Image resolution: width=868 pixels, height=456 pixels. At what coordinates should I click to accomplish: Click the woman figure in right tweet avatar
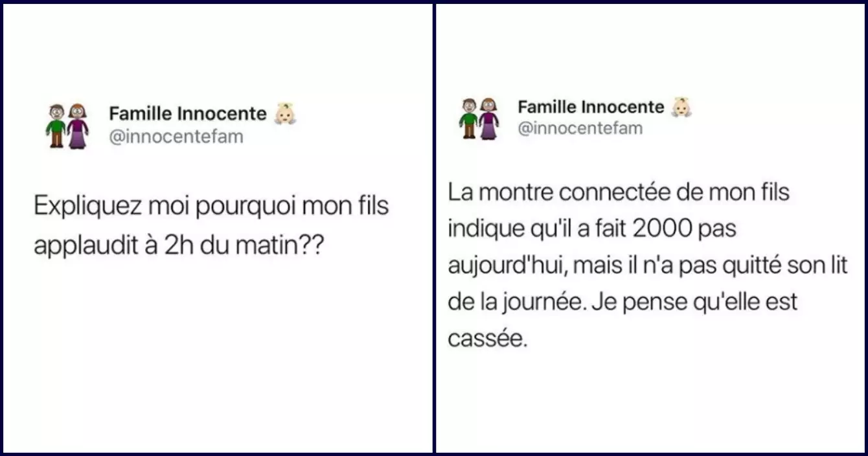[488, 119]
